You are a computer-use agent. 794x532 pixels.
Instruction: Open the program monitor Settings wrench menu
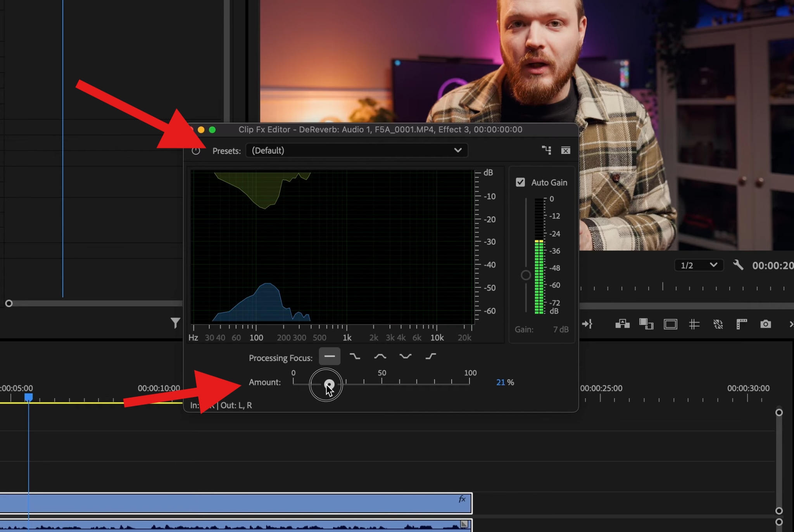coord(738,265)
